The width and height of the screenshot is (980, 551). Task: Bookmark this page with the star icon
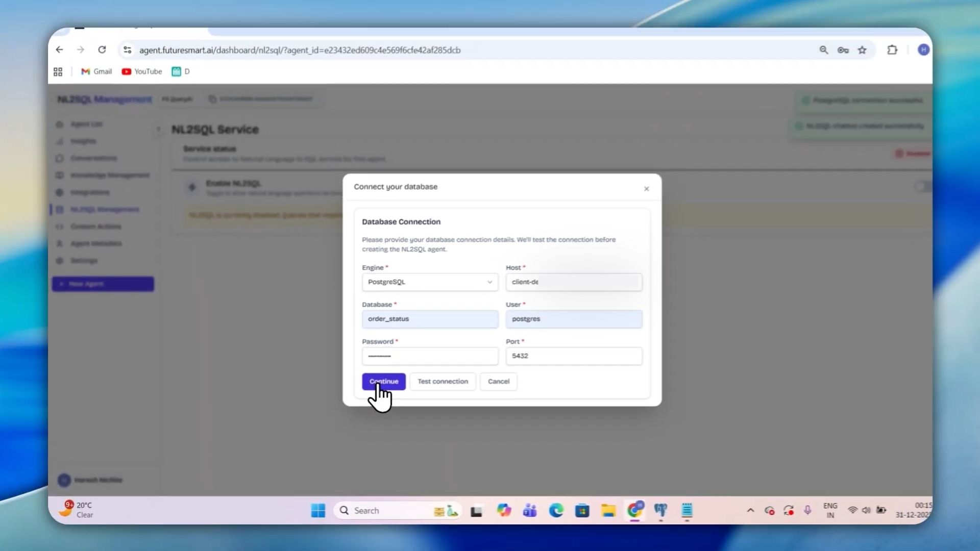(862, 50)
